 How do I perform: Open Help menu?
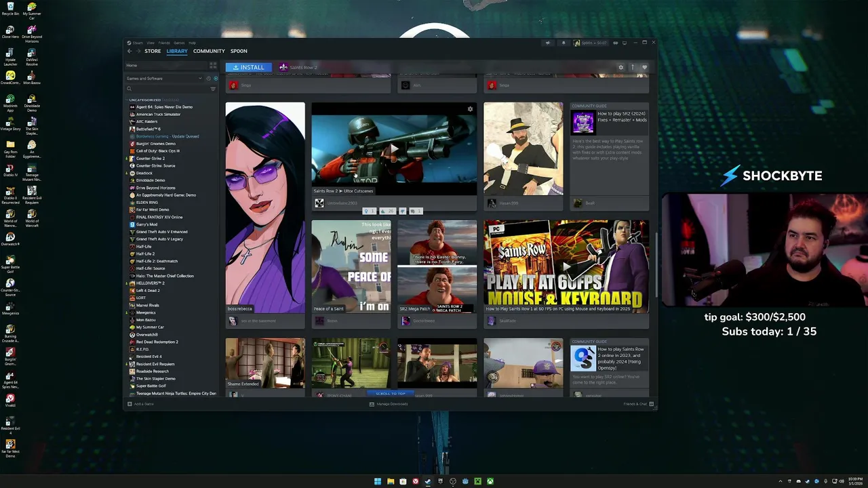[x=192, y=43]
